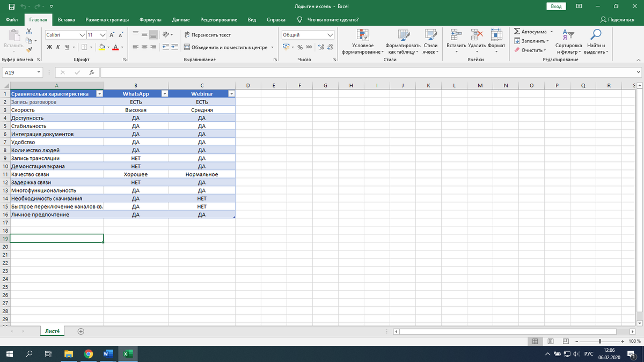Switch to Normal view in status bar
This screenshot has width=644, height=362.
pos(535,341)
